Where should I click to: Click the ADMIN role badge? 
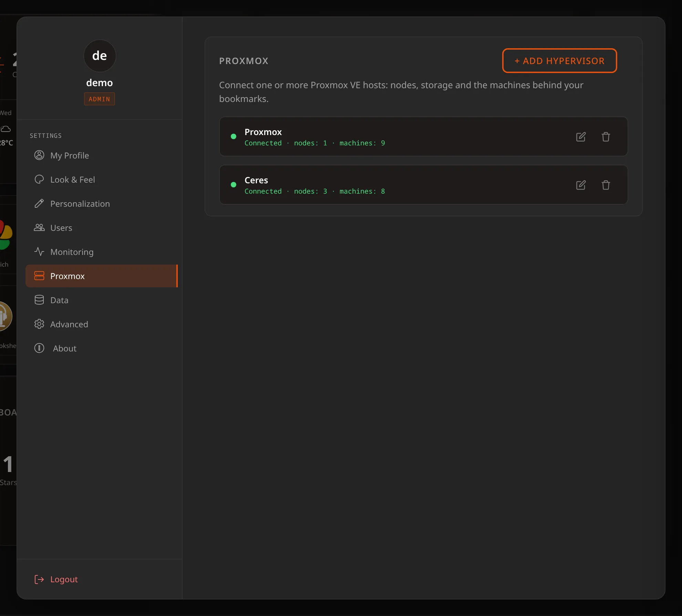click(100, 99)
